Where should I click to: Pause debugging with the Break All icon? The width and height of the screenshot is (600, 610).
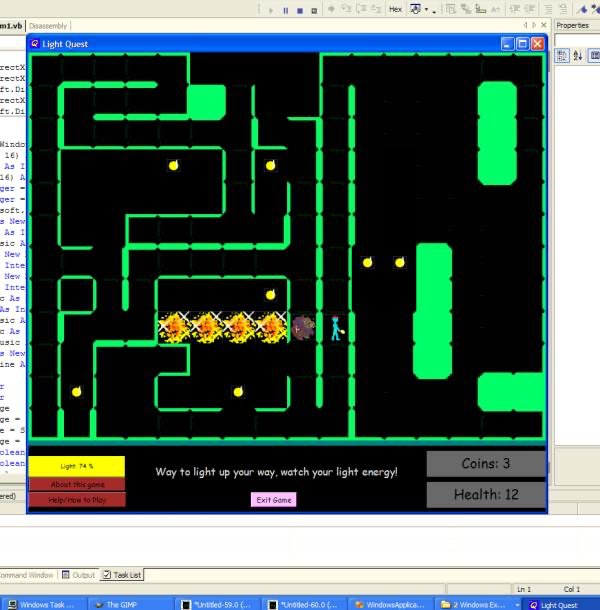(286, 10)
